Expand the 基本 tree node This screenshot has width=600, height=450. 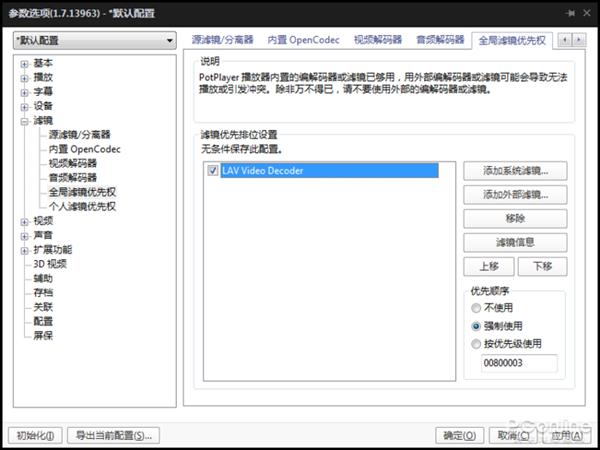[x=24, y=64]
